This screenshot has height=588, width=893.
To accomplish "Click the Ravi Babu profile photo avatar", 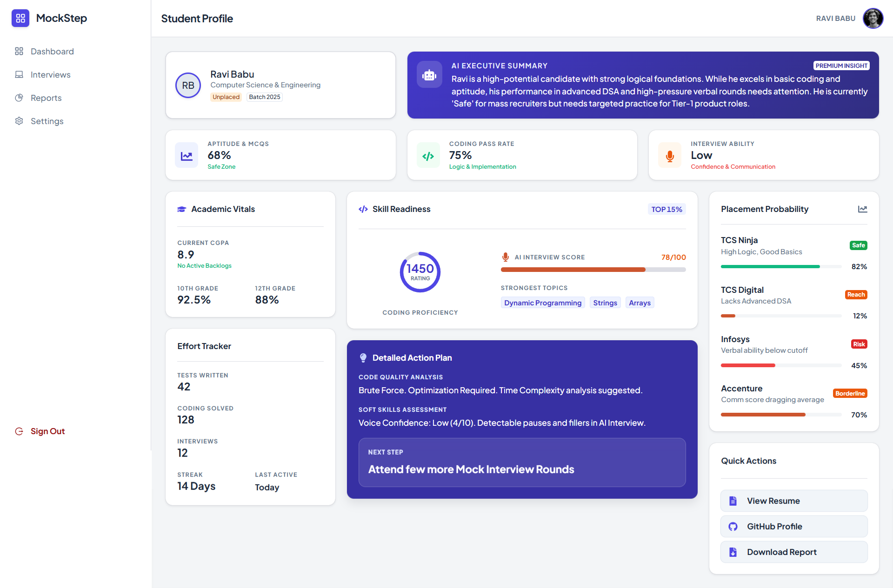I will [x=873, y=19].
